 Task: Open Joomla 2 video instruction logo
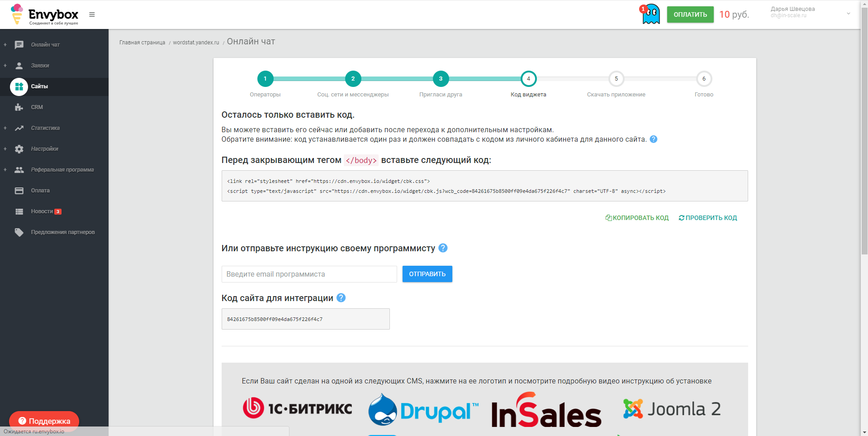pos(672,409)
